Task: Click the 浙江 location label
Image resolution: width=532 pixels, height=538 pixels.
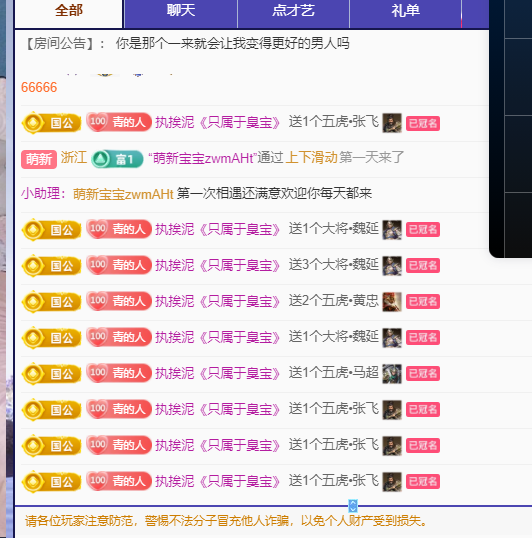Action: click(74, 157)
